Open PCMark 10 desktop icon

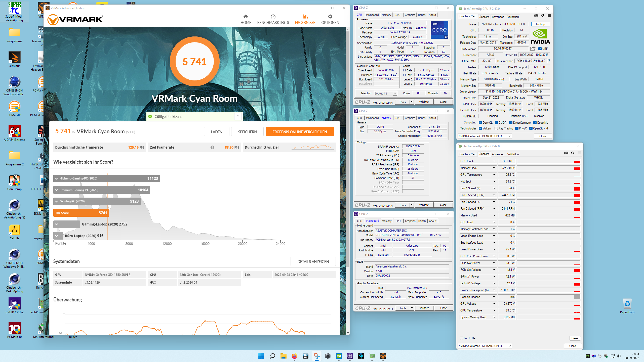[x=14, y=330]
